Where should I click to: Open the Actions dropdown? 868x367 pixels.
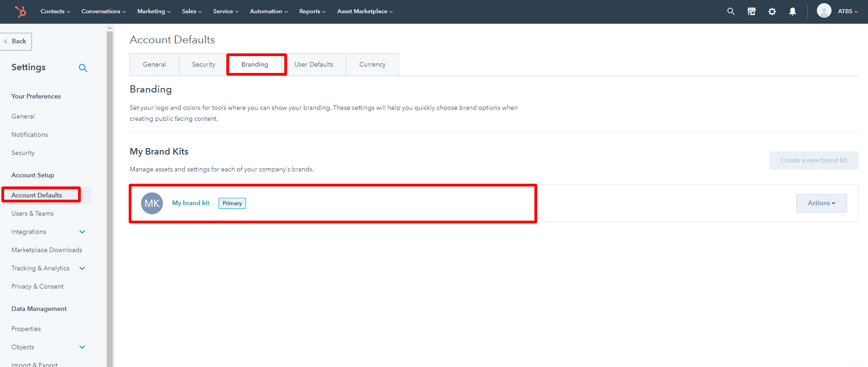[x=821, y=203]
